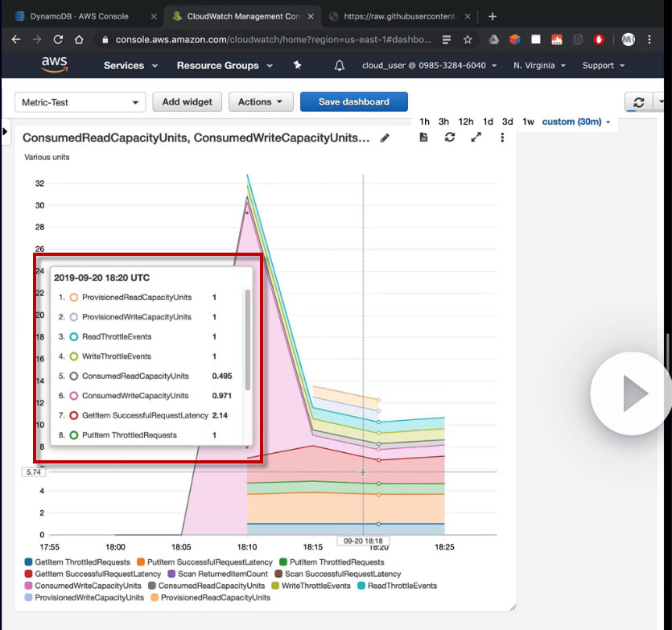Click the widget's document/logs icon
This screenshot has width=672, height=630.
pos(424,138)
